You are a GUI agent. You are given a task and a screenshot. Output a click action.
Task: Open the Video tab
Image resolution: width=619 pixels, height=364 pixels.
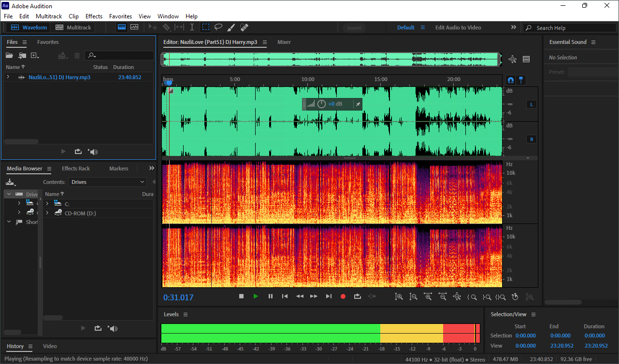pos(50,346)
